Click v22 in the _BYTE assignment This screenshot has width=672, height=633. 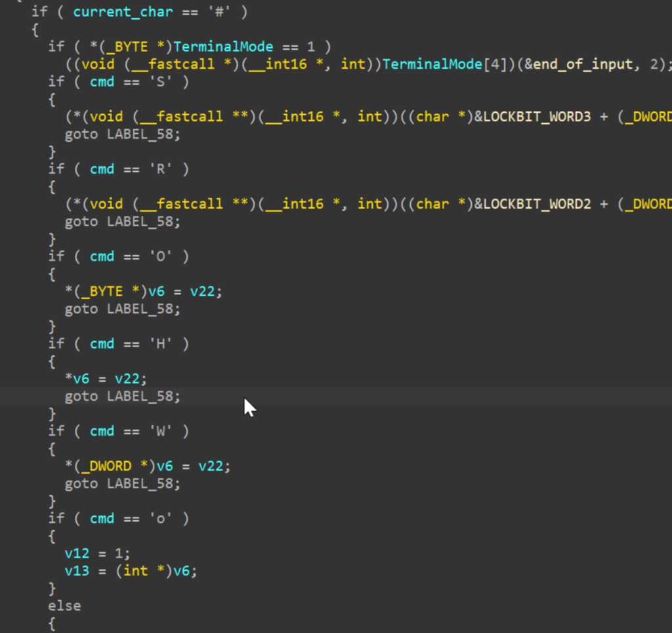pos(202,291)
